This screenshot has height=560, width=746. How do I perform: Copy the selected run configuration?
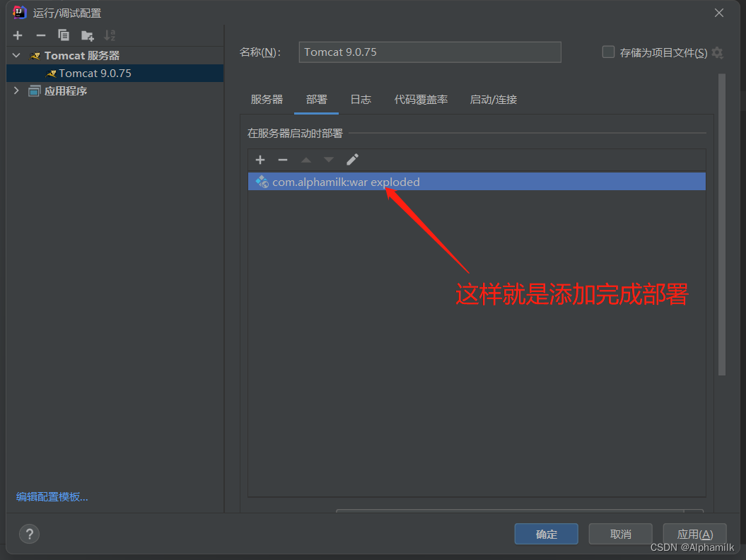63,35
